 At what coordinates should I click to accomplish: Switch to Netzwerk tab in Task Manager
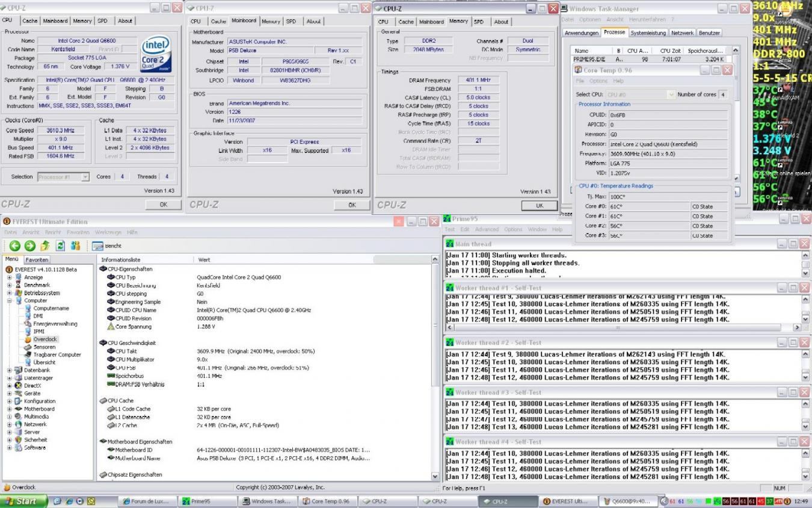pyautogui.click(x=682, y=33)
